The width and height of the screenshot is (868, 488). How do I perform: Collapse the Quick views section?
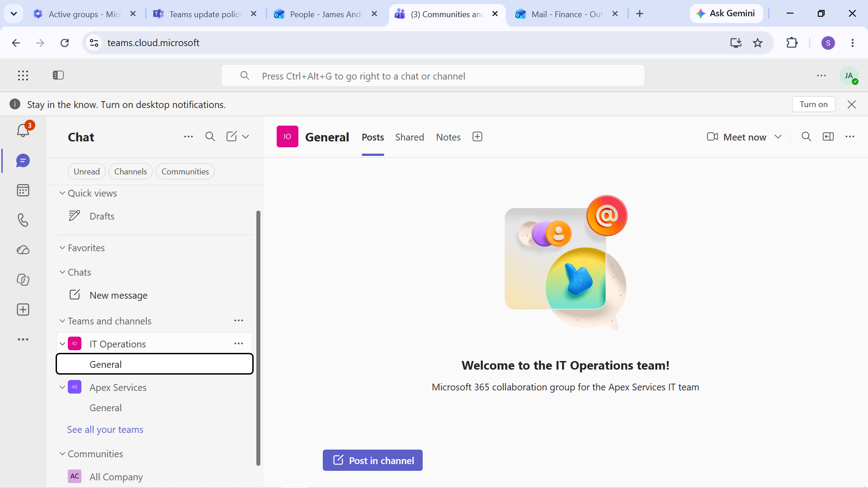pos(62,193)
